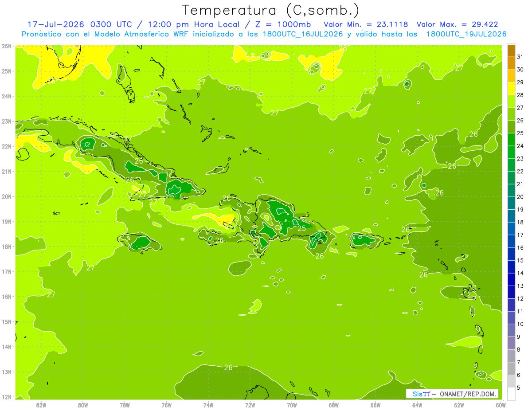Click the latitude axis label "19N"
This screenshot has height=411, width=532.
click(7, 222)
